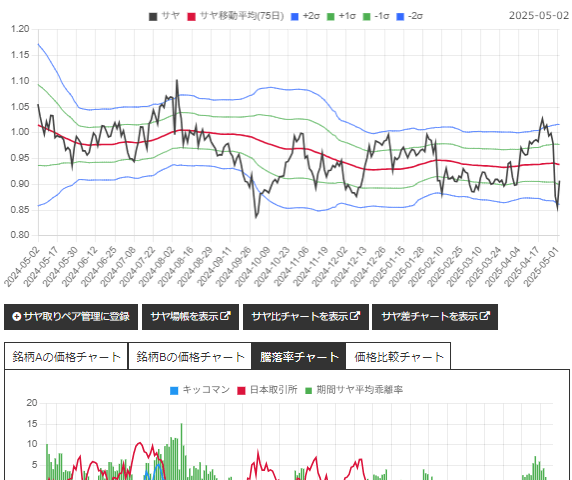
Task: Open the サヤ比チャートを表示 button
Action: click(x=306, y=317)
